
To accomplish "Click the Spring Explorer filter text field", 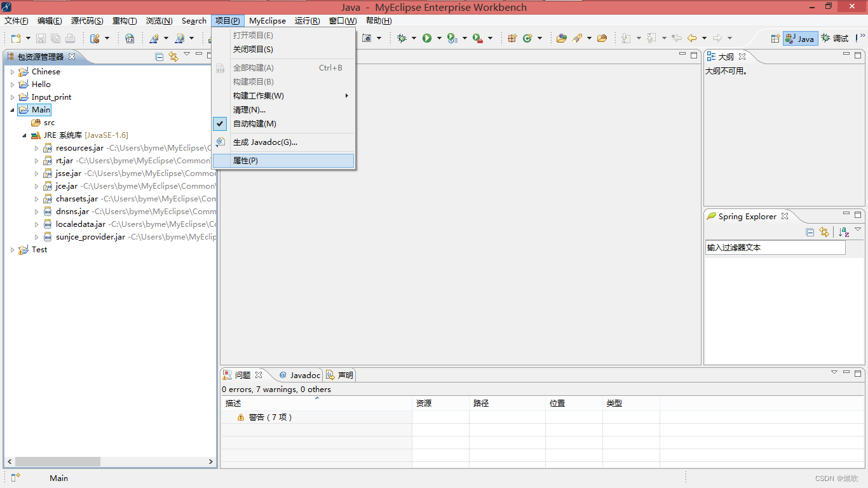I will [775, 248].
